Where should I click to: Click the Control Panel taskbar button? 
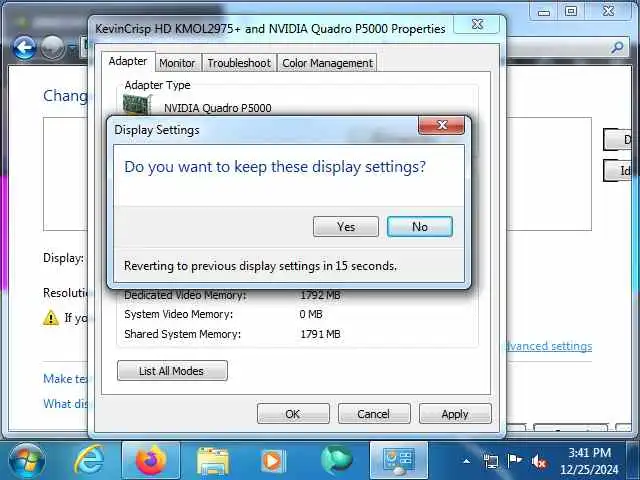tap(399, 460)
